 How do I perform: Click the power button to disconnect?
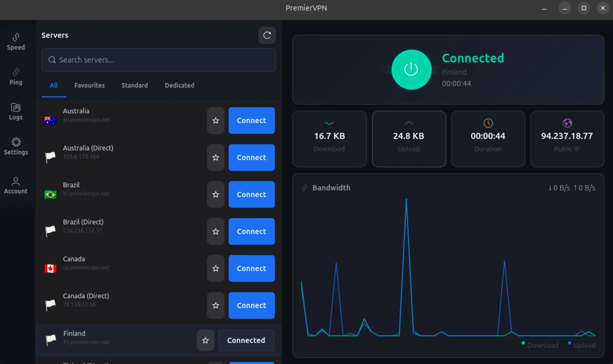coord(411,69)
